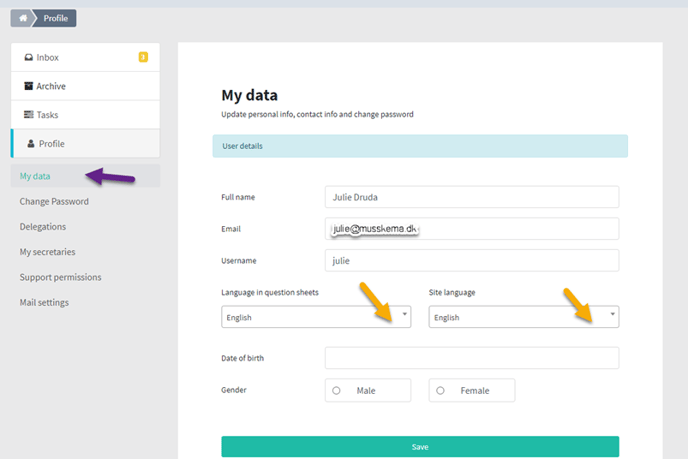
Task: Click the Profile person icon
Action: click(31, 143)
